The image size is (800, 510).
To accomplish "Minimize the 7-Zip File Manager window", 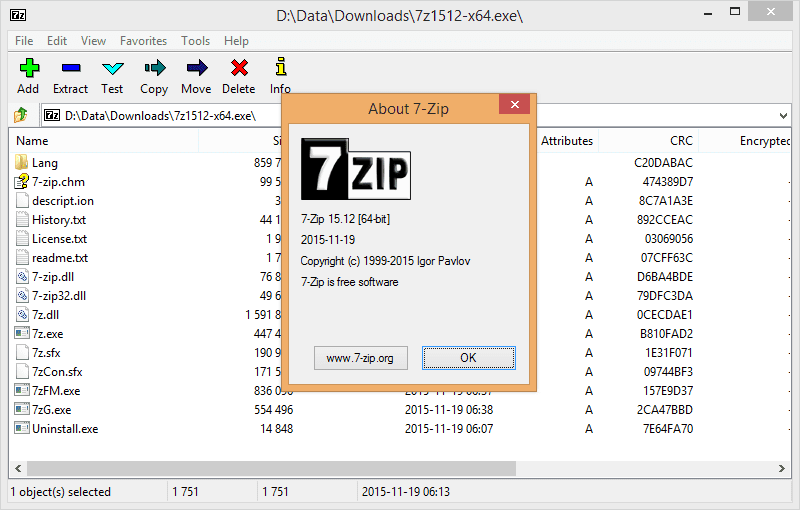I will tap(708, 13).
